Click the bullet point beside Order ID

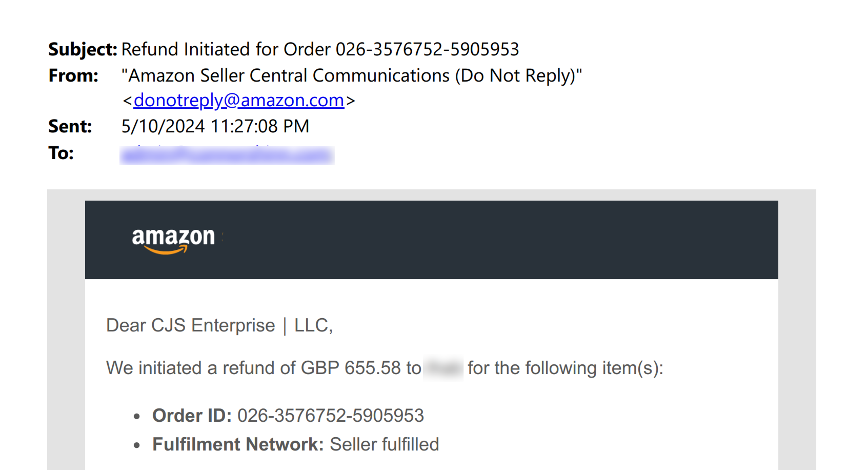[136, 416]
